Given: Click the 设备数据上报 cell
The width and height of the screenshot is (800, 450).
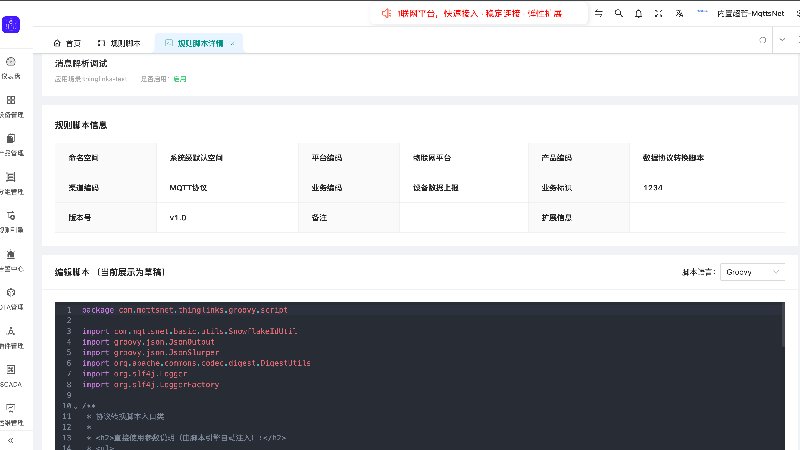Looking at the screenshot, I should click(436, 188).
